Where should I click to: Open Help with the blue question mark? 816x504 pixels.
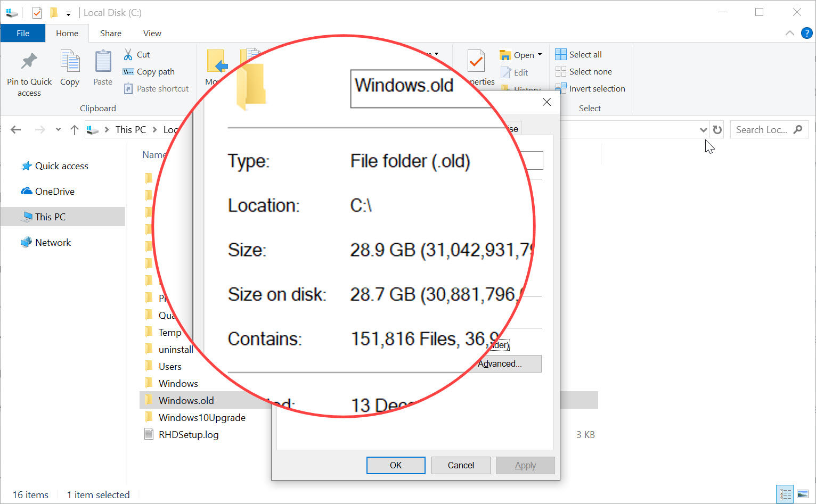pos(807,33)
